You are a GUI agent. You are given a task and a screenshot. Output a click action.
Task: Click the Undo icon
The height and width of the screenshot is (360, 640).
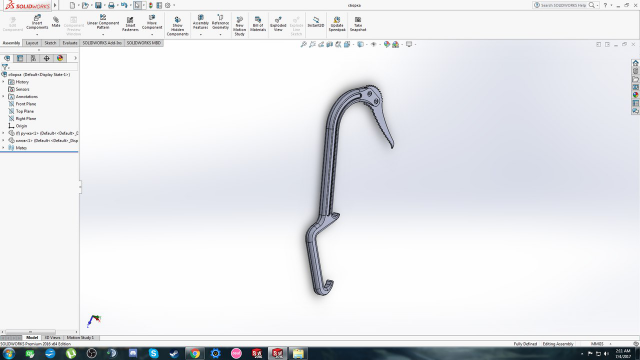click(x=124, y=5)
